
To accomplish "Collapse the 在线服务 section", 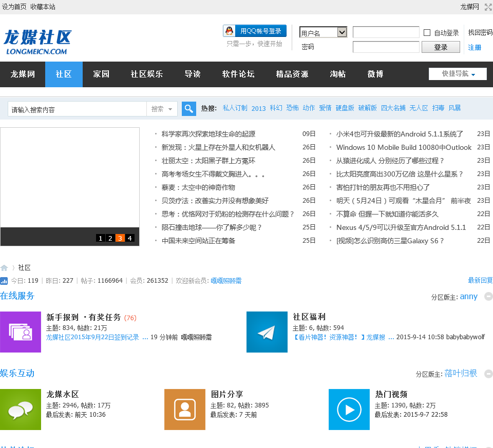I will 488,297.
